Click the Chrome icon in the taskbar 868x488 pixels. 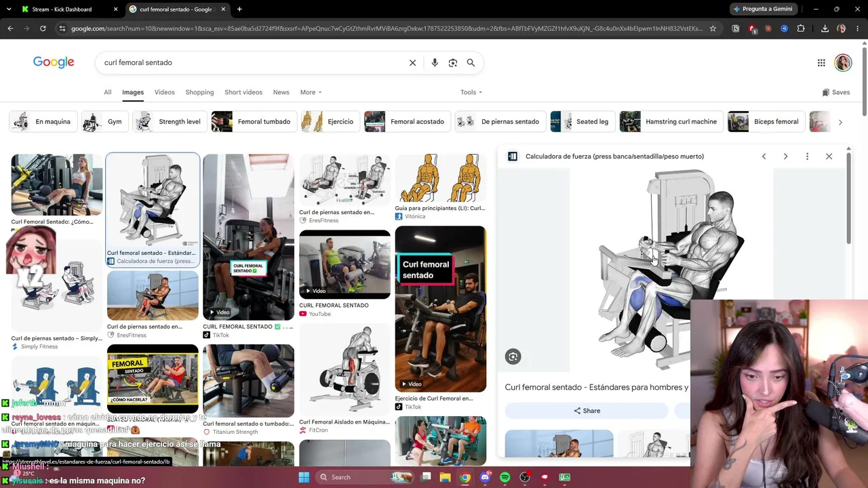(x=465, y=477)
